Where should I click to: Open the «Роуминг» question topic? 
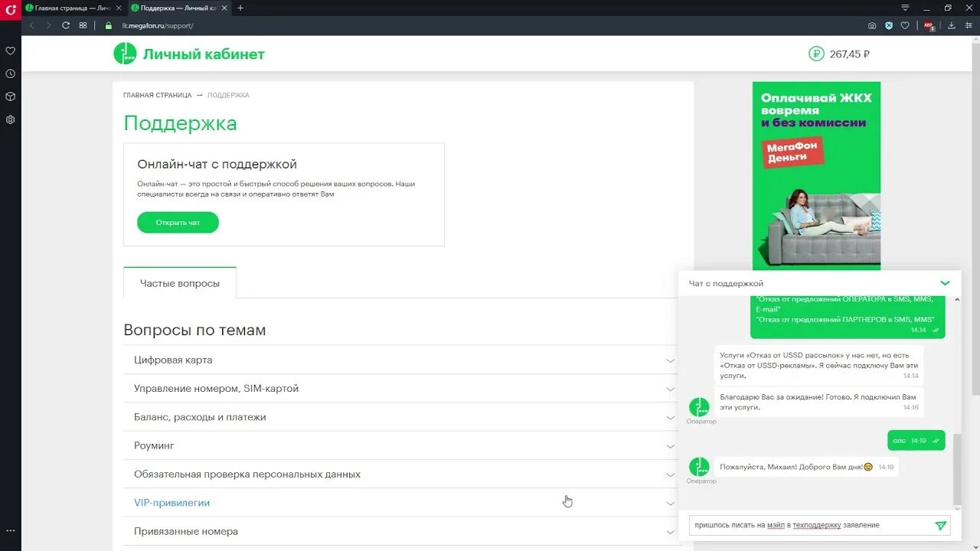[154, 445]
